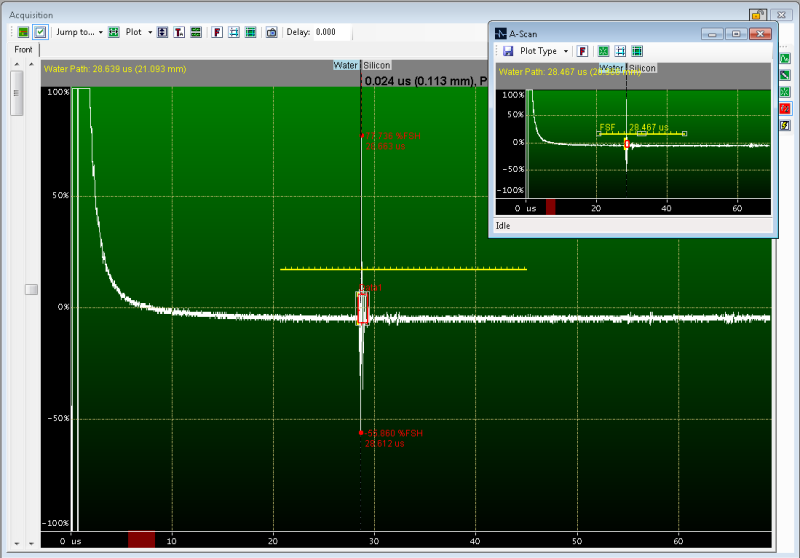Click the second scroll-up arrow beside the plot
Viewport: 800px width, 558px height.
pyautogui.click(x=31, y=64)
